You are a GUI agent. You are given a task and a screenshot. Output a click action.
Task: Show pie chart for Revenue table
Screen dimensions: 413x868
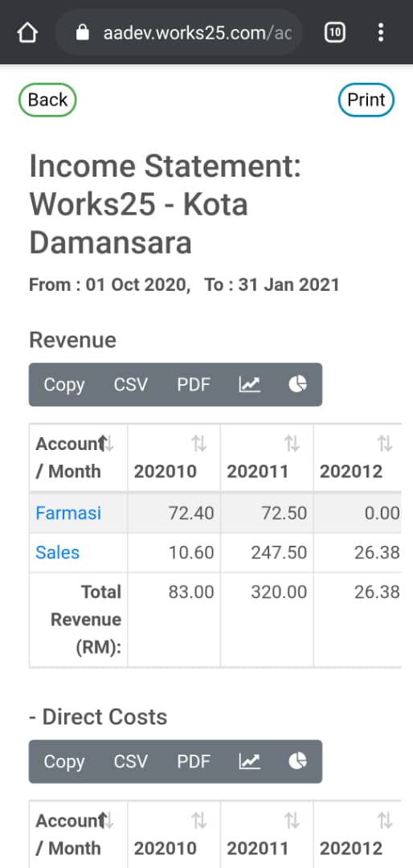tap(298, 384)
